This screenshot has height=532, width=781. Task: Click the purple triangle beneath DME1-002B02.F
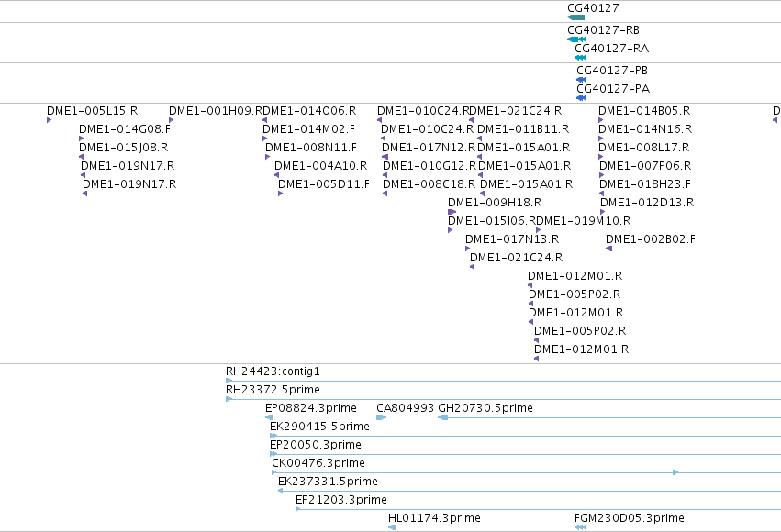608,249
